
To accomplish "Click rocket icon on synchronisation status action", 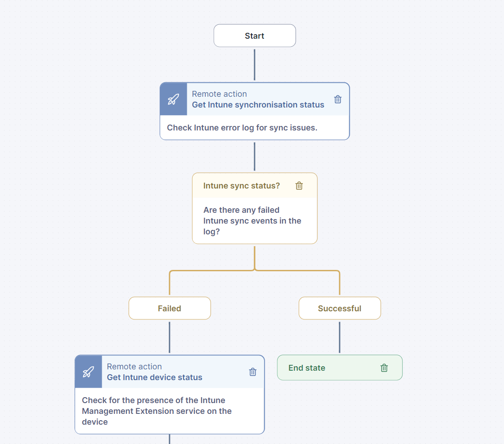I will point(173,99).
